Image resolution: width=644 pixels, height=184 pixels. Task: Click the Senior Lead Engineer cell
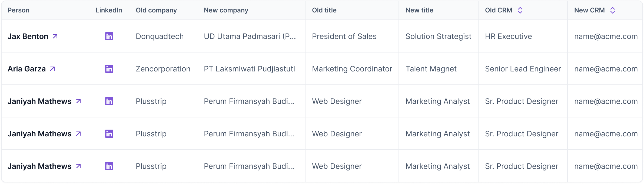coord(523,69)
